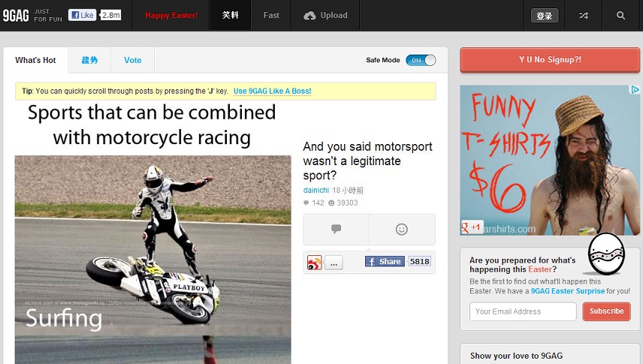Image resolution: width=643 pixels, height=364 pixels.
Task: Click the comment bubble button under post
Action: click(337, 229)
